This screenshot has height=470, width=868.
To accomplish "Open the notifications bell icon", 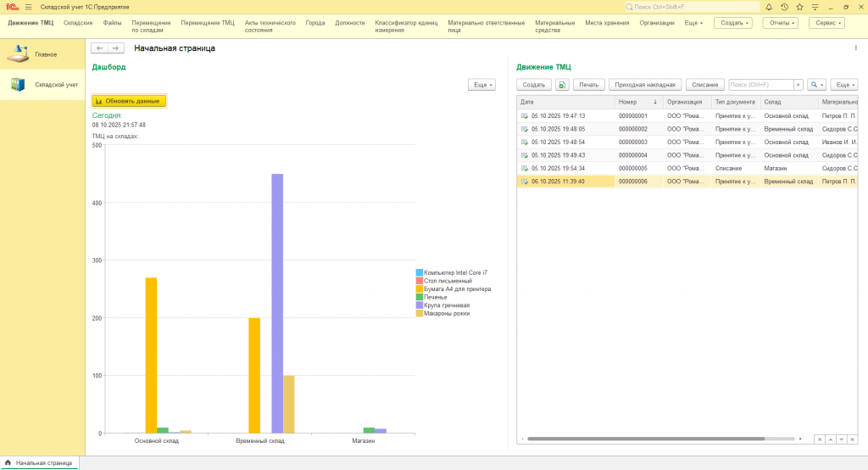I will 769,7.
